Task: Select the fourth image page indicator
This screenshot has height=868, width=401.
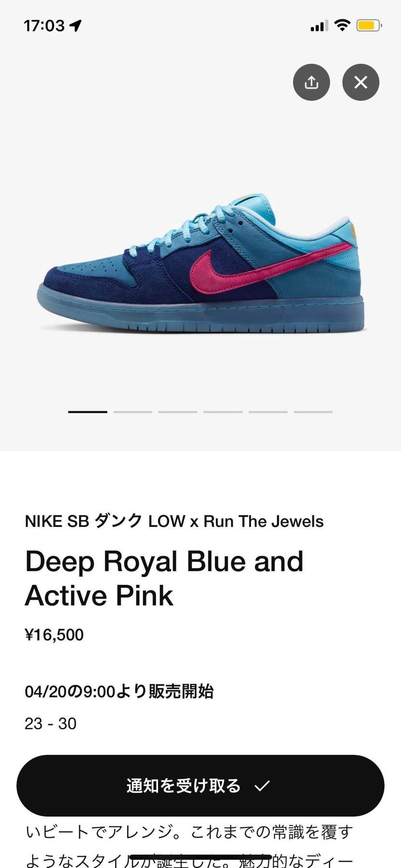Action: click(x=223, y=412)
